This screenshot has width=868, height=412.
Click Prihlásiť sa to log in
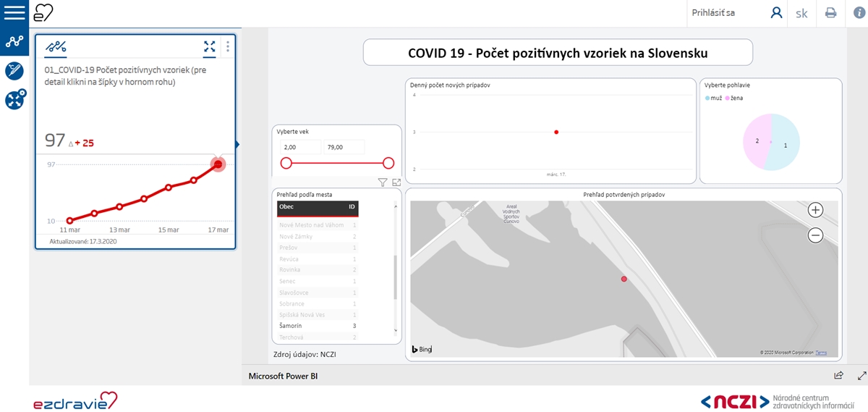[x=713, y=13]
